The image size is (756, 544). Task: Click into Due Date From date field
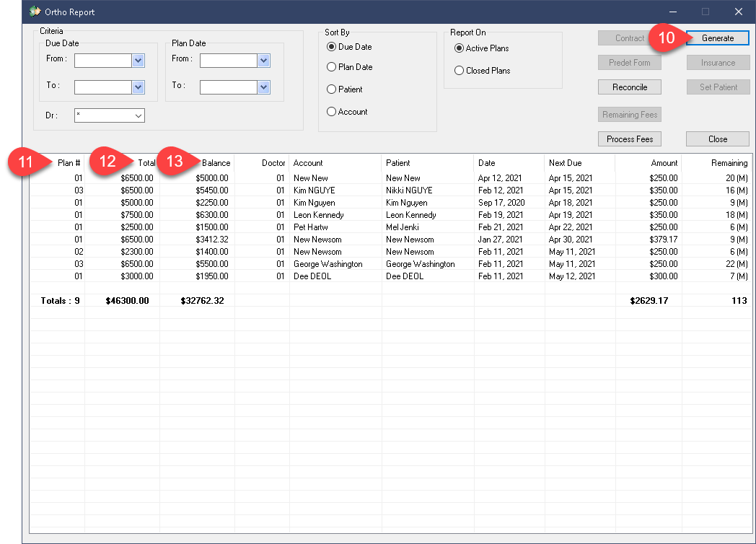pos(103,61)
